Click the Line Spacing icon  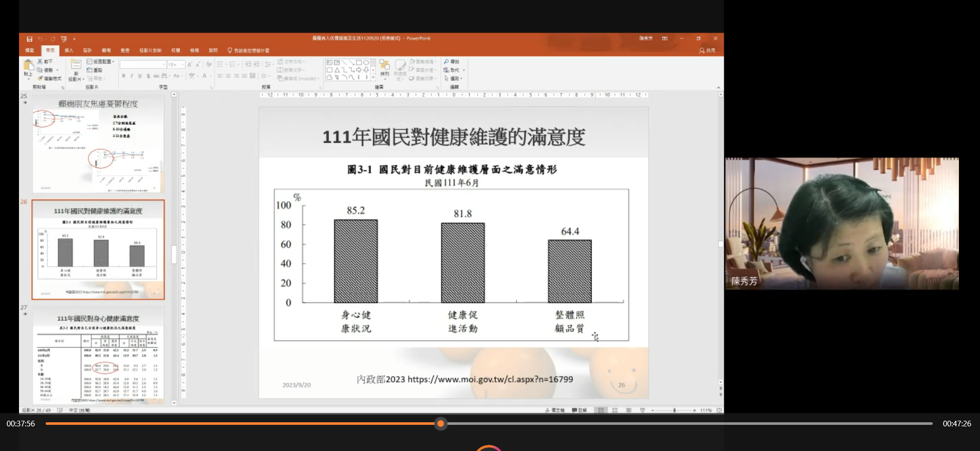268,65
